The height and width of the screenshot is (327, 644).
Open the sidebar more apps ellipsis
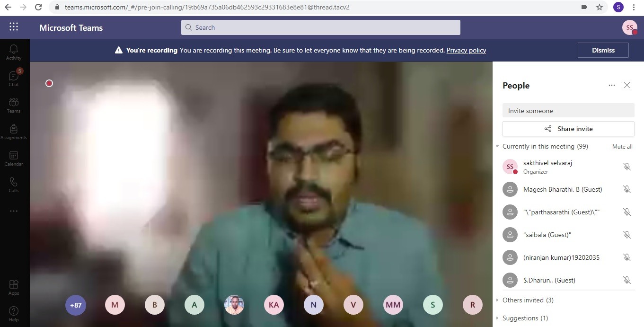(x=14, y=211)
